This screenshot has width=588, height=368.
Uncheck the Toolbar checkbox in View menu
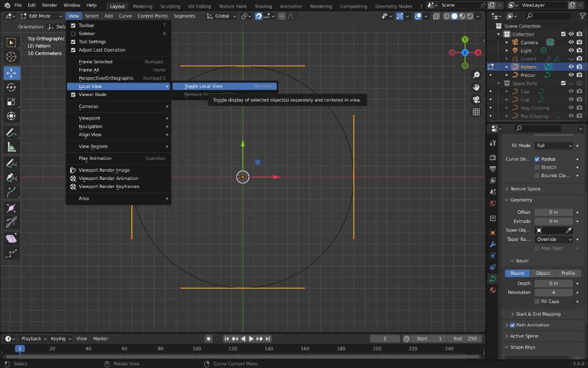[x=73, y=25]
